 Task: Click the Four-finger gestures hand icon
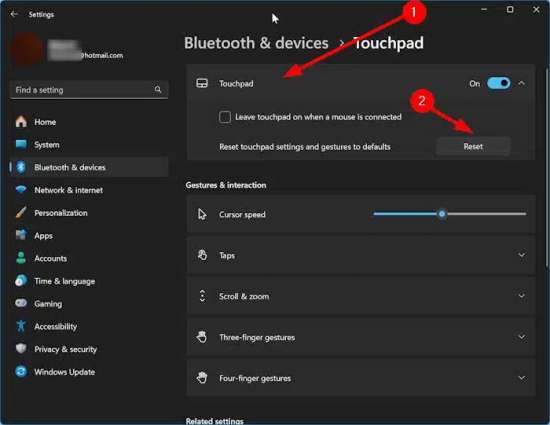coord(202,378)
